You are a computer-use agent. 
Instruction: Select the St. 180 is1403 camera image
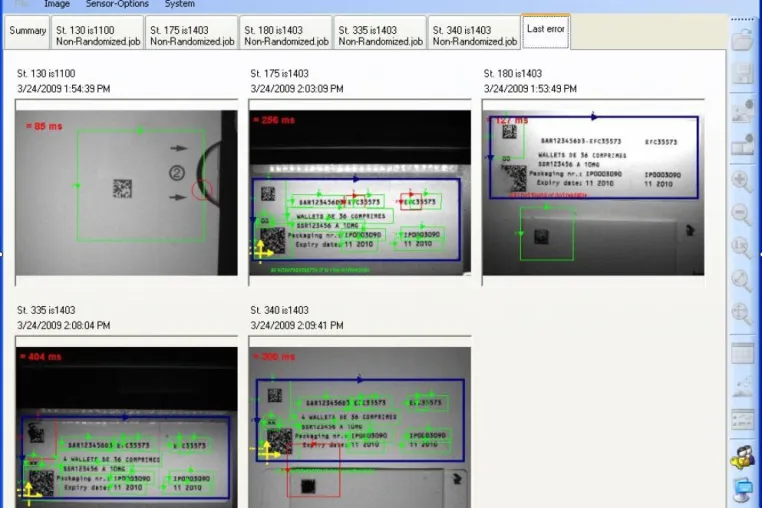coord(593,193)
